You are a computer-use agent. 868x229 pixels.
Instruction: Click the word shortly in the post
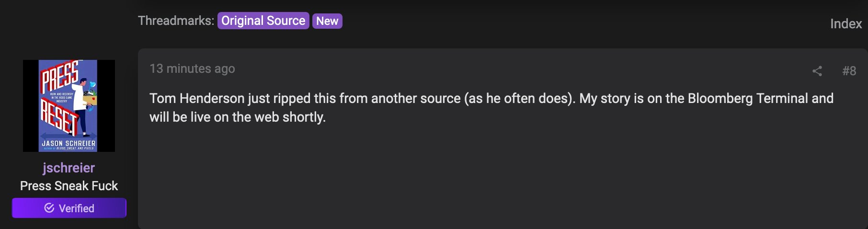coord(303,117)
